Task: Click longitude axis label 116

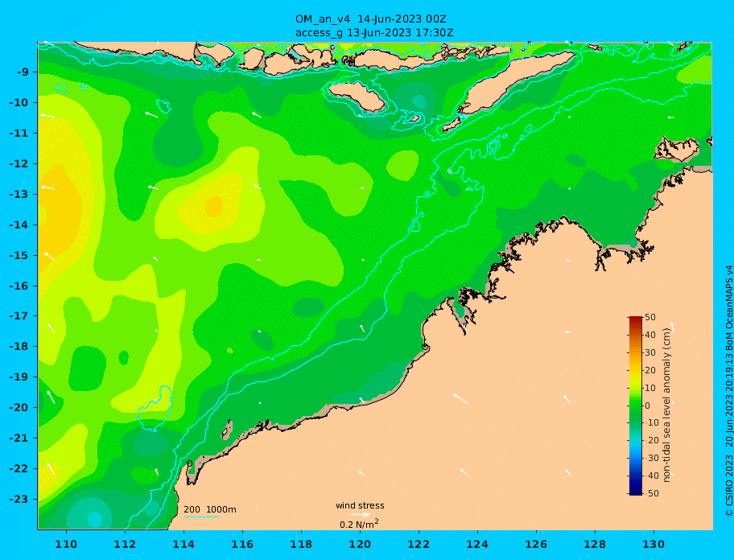Action: [242, 545]
